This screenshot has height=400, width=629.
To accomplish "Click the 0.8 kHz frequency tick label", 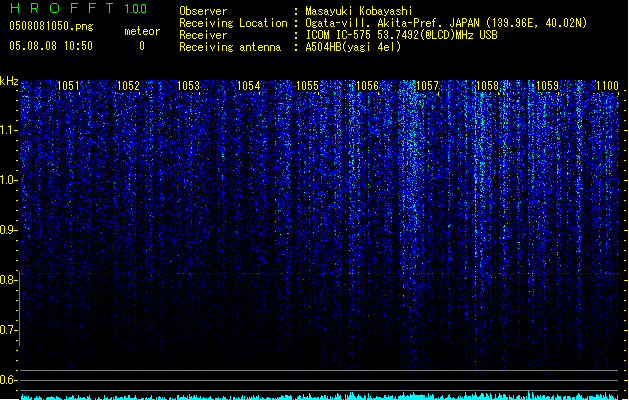I will coord(8,280).
